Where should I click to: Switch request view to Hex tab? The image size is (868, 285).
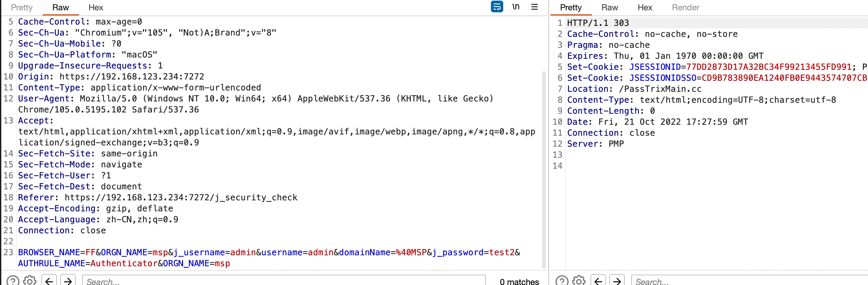[x=96, y=7]
